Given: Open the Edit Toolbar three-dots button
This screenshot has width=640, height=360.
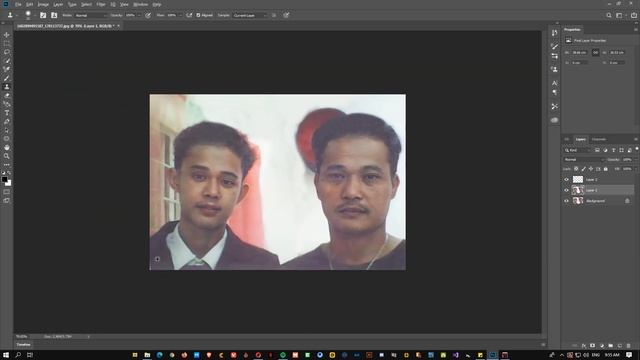Looking at the screenshot, I should pos(7,165).
